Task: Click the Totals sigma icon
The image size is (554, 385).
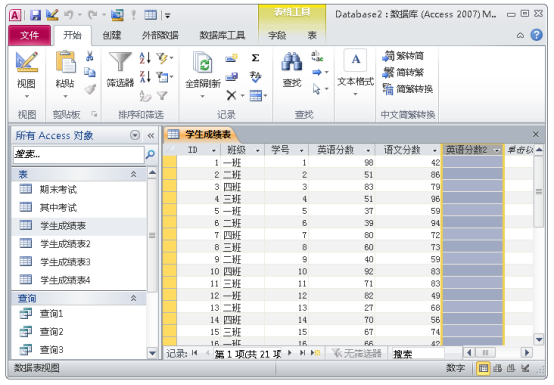Action: 255,58
